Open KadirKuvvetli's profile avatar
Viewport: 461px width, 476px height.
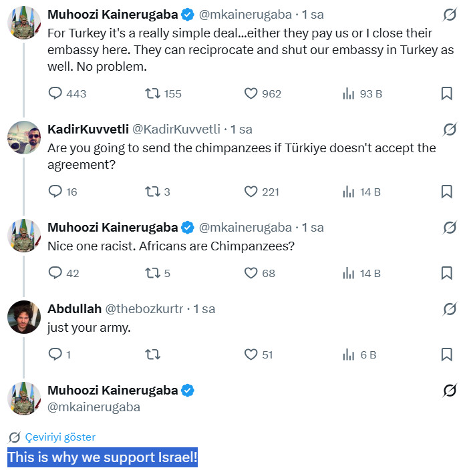pos(24,137)
